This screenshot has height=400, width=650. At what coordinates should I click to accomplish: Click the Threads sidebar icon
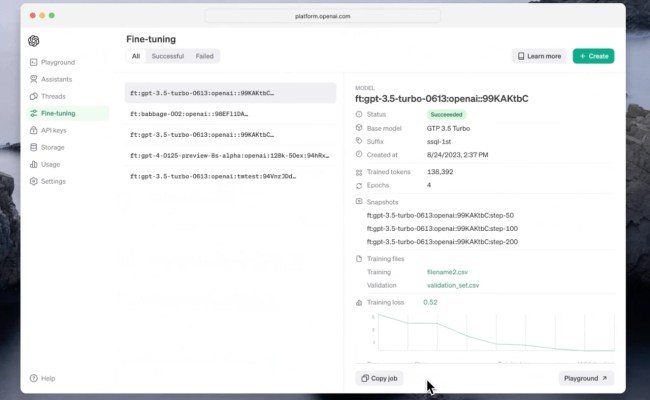tap(34, 96)
